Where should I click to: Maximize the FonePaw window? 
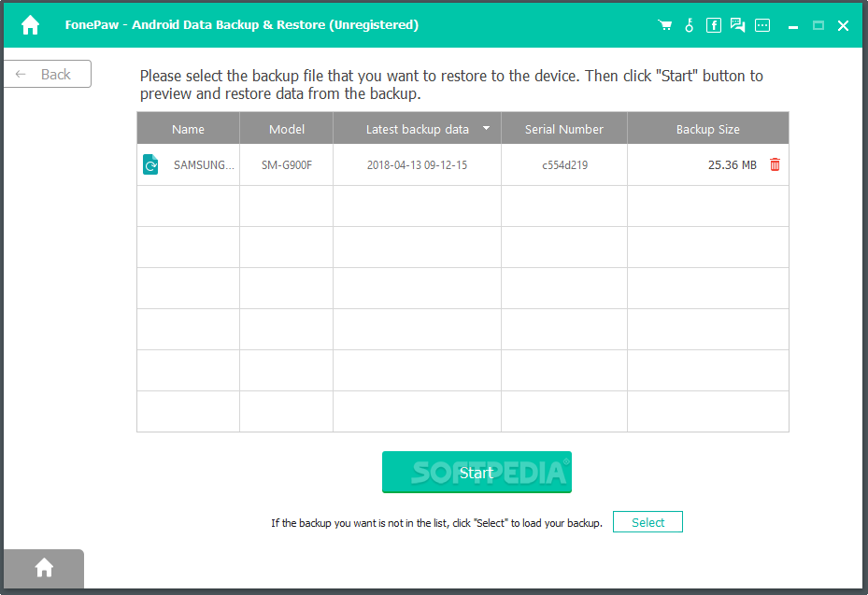818,25
